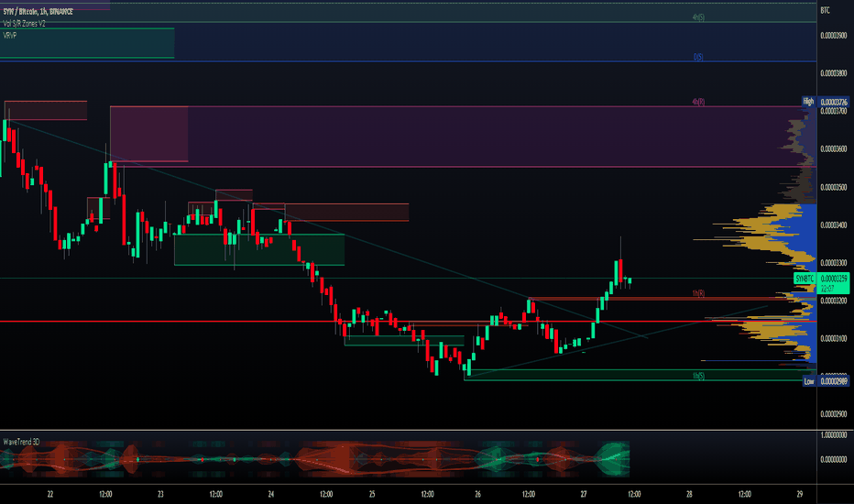Image resolution: width=854 pixels, height=504 pixels.
Task: Click the 0.00003800 price axis label
Action: [x=833, y=73]
